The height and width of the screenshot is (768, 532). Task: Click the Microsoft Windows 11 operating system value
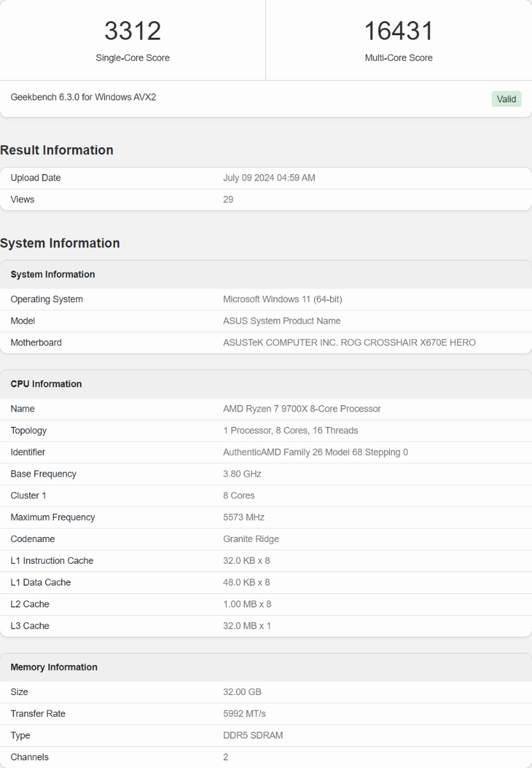tap(283, 300)
